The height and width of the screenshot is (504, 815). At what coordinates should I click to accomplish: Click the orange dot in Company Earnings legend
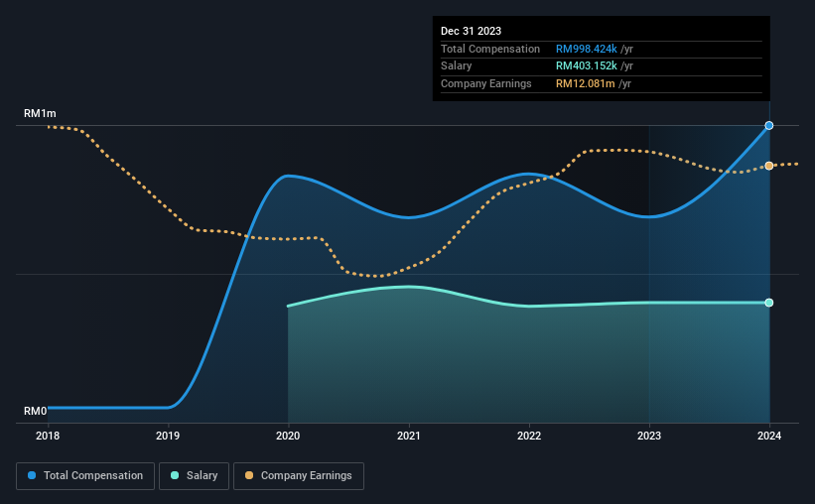coord(249,475)
